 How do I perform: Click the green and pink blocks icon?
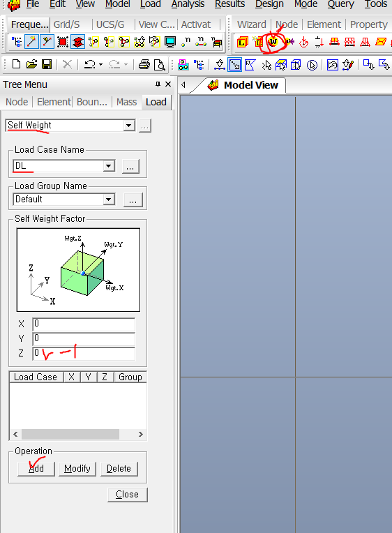tap(183, 65)
